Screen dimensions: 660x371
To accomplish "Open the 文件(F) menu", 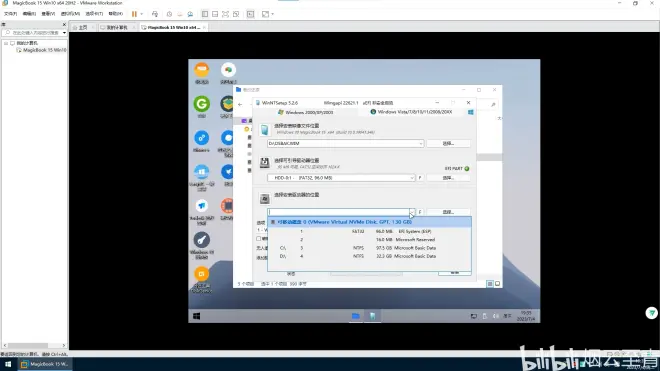I will tap(11, 14).
